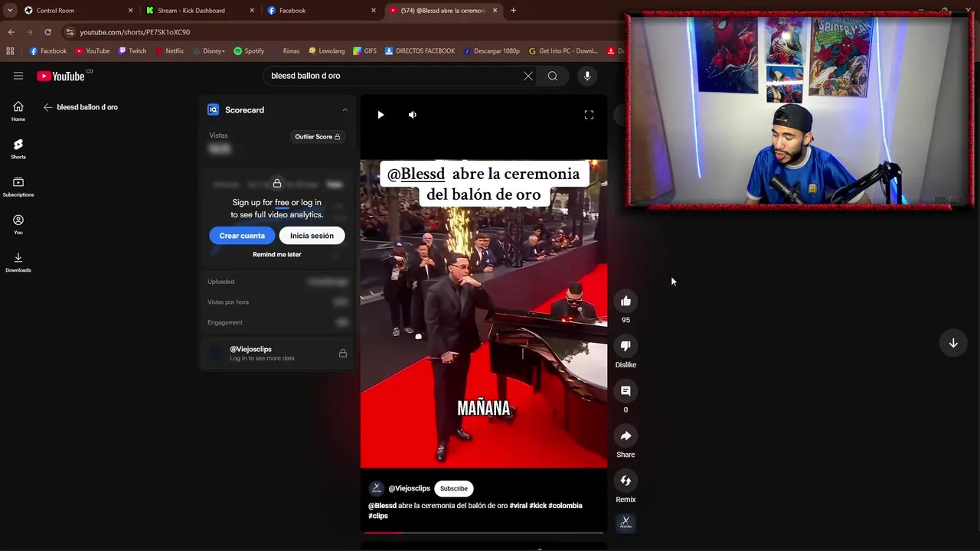
Task: Play the short with the play icon
Action: tap(381, 115)
